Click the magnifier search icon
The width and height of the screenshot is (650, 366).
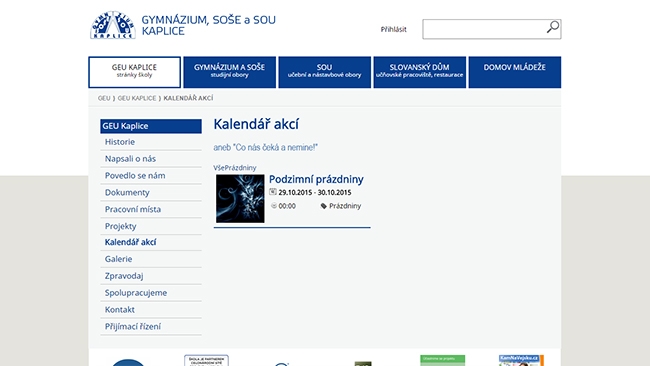click(553, 27)
